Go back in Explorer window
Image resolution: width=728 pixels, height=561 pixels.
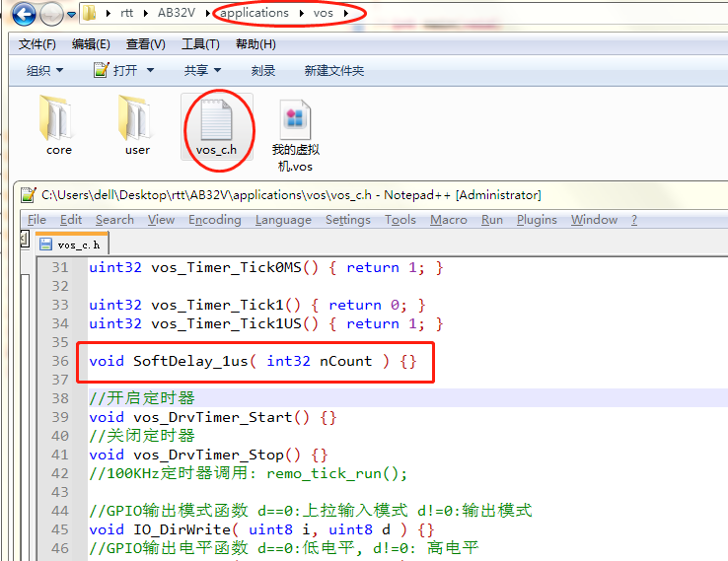click(x=24, y=14)
